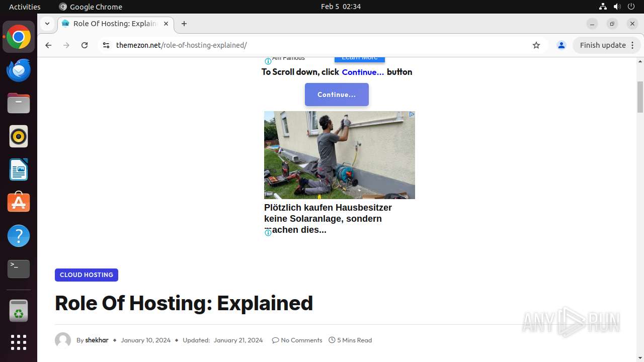Open the volume tray icon
Viewport: 644px width, 362px height.
(x=617, y=7)
